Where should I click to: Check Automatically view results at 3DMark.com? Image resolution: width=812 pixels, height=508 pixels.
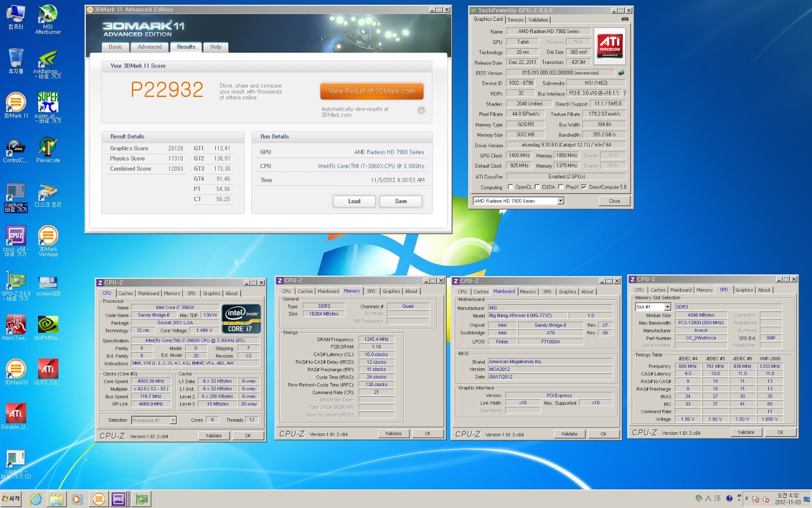(x=421, y=110)
